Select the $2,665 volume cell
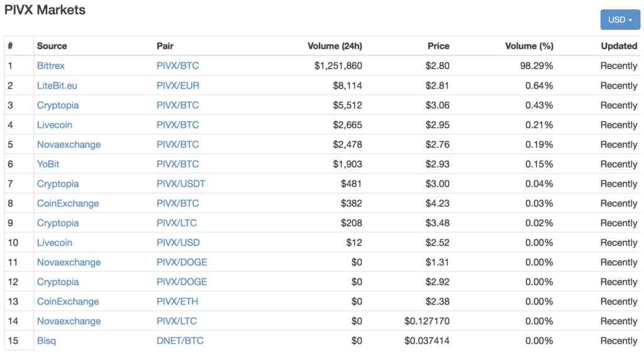 tap(347, 125)
